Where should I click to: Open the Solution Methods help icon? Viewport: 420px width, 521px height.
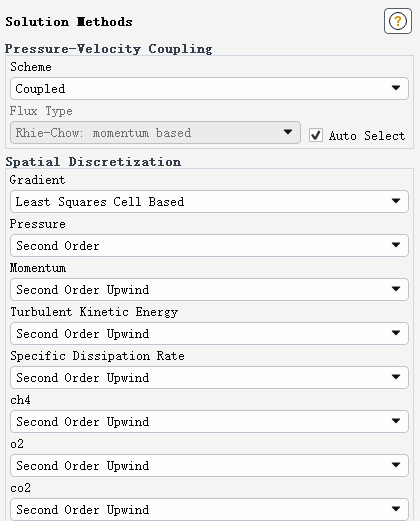tap(398, 21)
